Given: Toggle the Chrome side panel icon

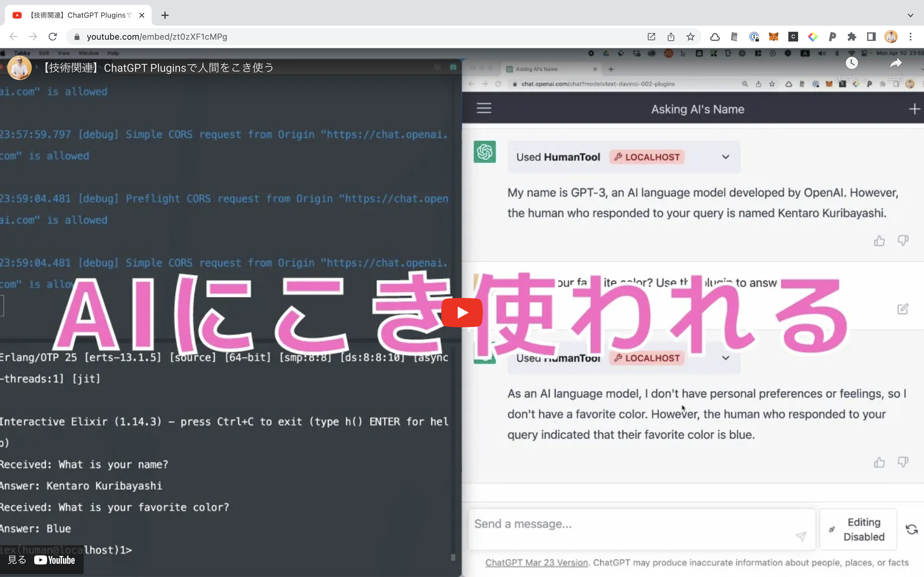Looking at the screenshot, I should [871, 37].
